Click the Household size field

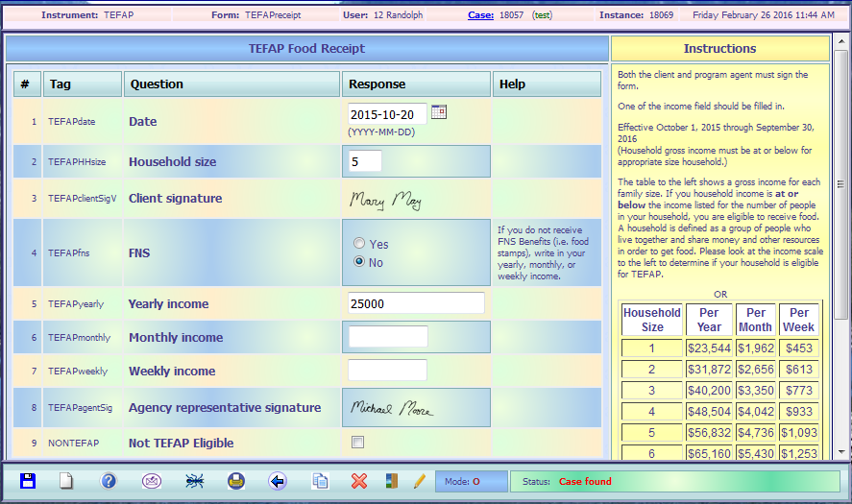point(365,161)
